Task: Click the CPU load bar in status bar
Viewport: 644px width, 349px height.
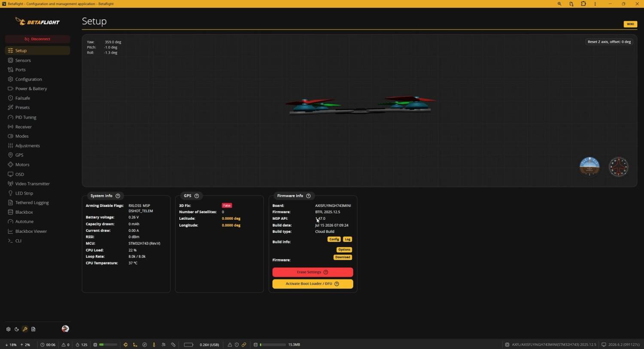Action: coord(108,345)
